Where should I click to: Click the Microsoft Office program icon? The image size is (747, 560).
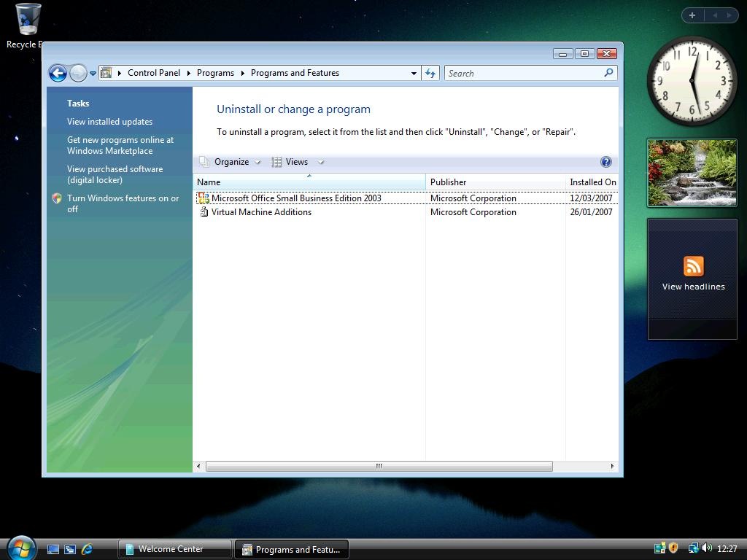(x=204, y=198)
